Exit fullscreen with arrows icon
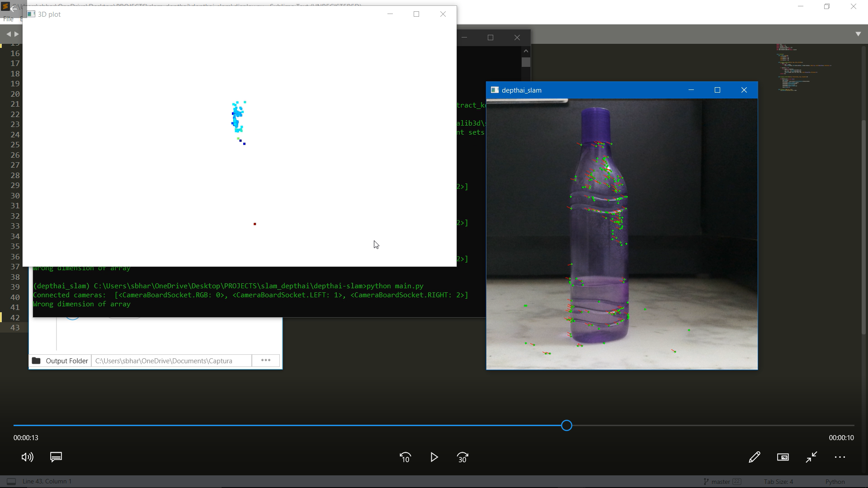The image size is (868, 488). point(811,457)
